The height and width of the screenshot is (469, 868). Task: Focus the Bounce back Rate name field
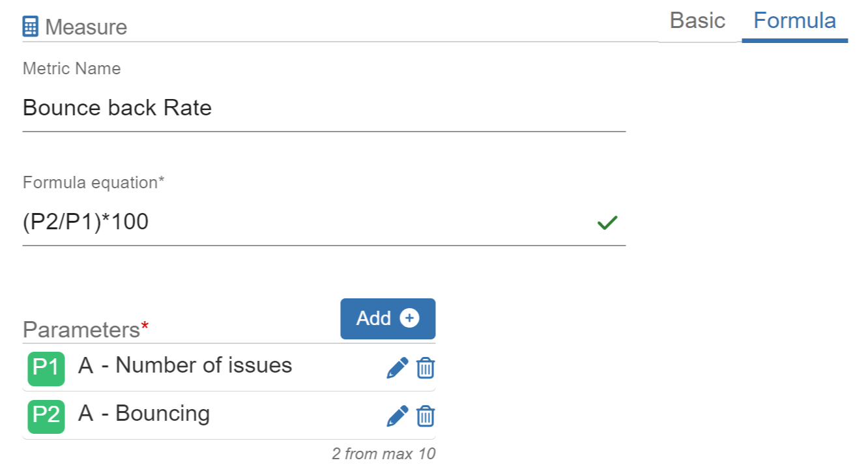[x=323, y=108]
